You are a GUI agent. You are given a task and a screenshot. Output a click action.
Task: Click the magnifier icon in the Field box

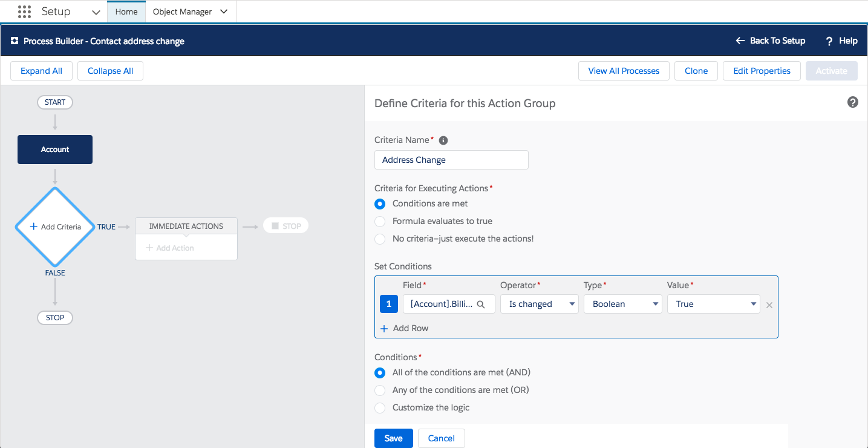coord(481,305)
